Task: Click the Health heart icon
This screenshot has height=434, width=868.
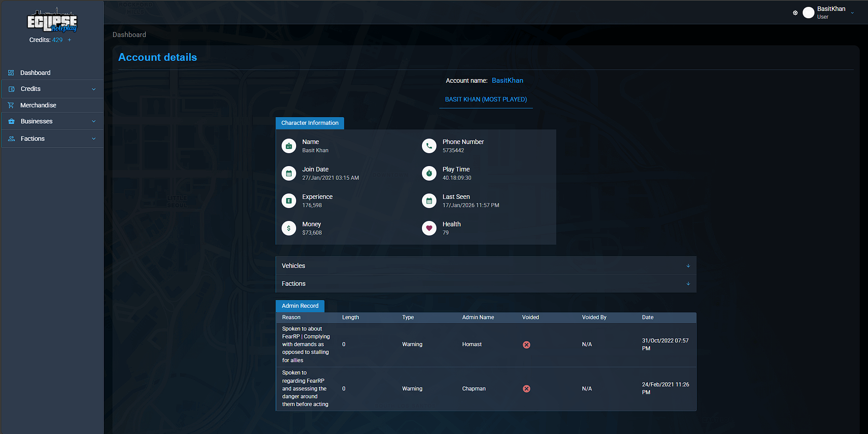Action: (429, 228)
